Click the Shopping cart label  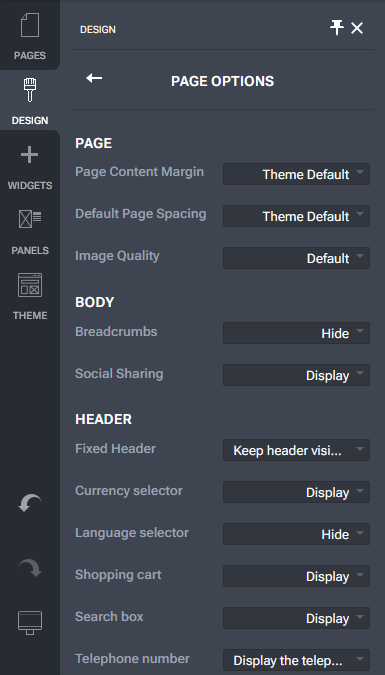click(118, 575)
